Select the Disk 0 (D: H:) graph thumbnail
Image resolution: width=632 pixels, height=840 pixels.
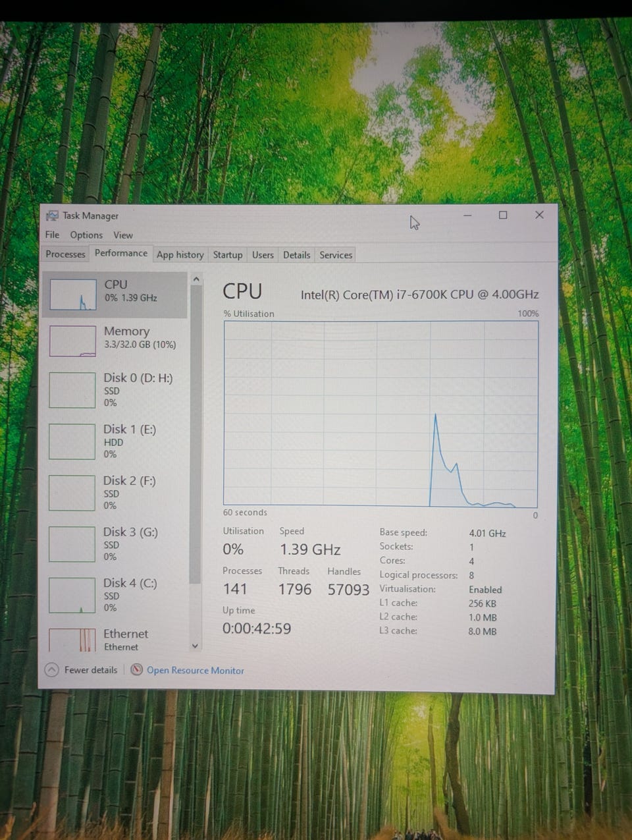[x=72, y=390]
